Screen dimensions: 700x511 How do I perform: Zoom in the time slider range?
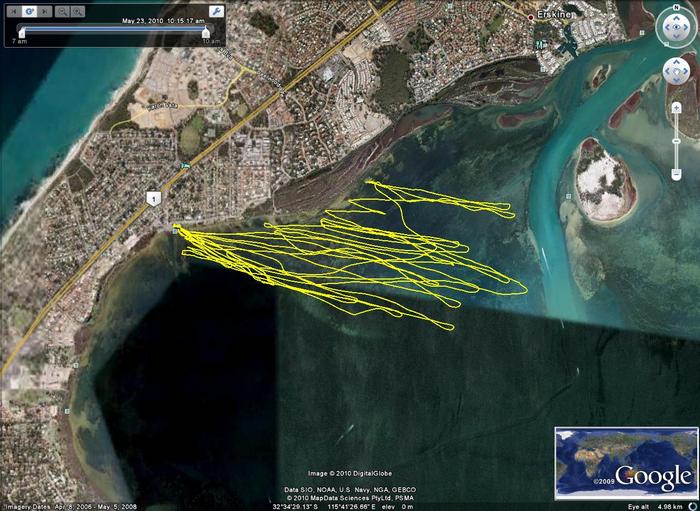pyautogui.click(x=77, y=10)
